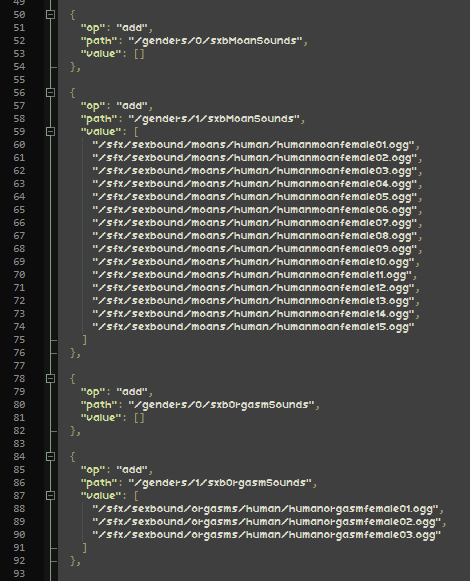Click the humanmoanfemale15.ogg string

(254, 327)
